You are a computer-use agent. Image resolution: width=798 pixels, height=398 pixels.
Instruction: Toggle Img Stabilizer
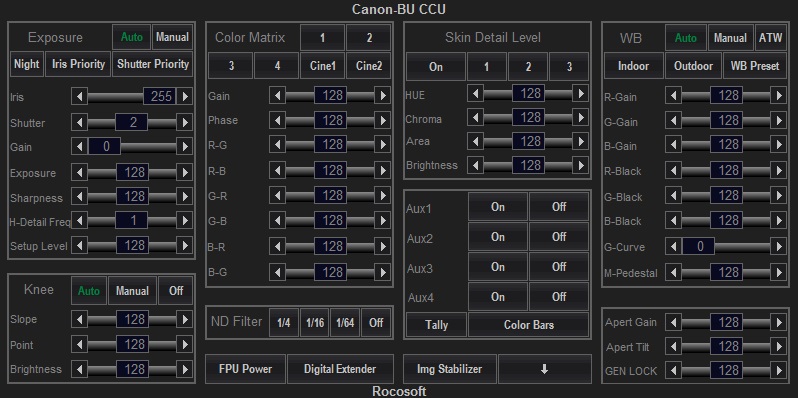449,369
